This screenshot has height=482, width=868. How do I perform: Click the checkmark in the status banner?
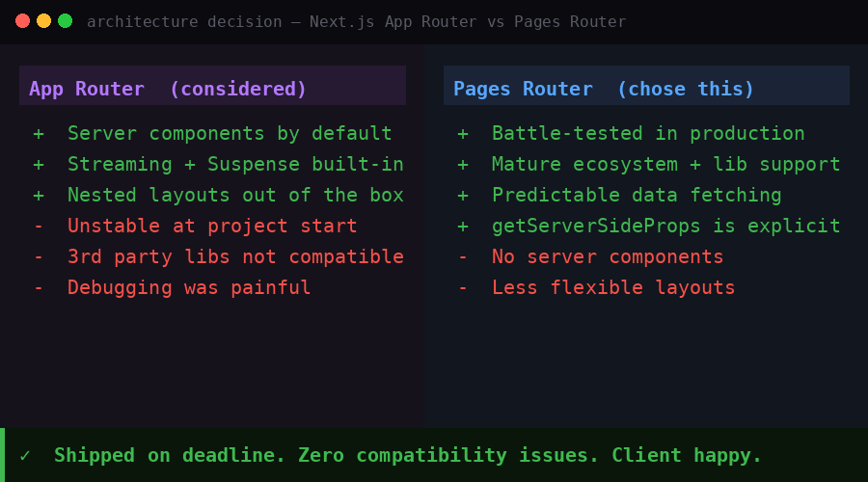tap(25, 455)
